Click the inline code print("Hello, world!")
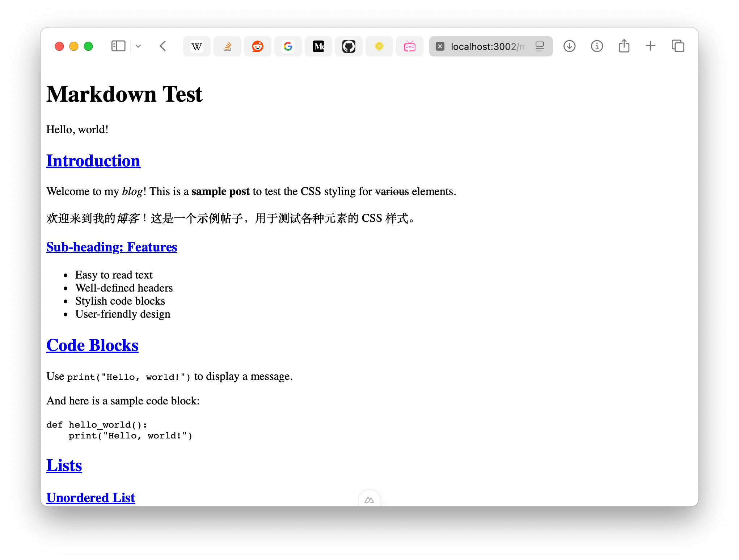739x560 pixels. (129, 377)
